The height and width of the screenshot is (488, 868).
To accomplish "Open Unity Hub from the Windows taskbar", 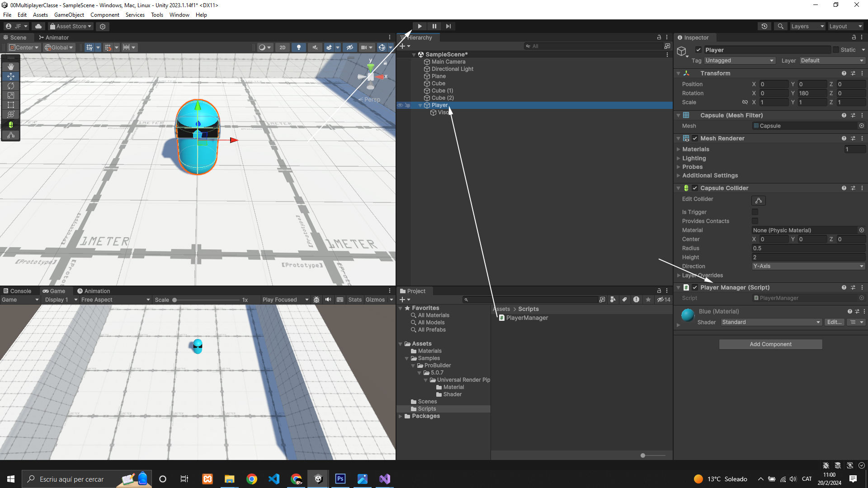I will (318, 479).
